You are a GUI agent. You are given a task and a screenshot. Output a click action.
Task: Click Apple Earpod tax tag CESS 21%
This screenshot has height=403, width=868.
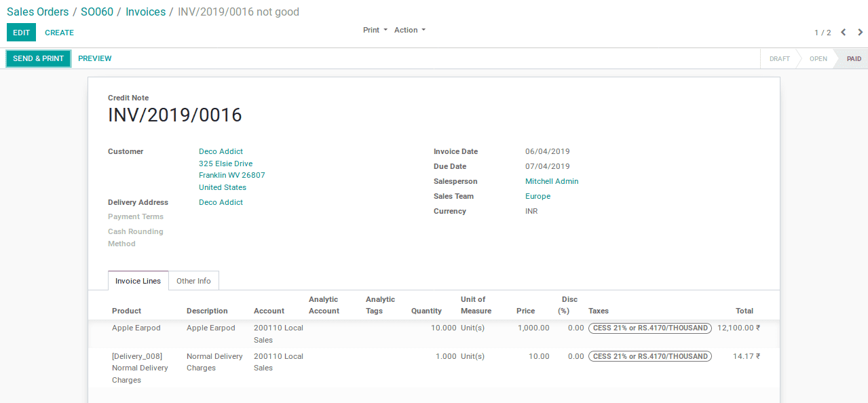point(649,328)
